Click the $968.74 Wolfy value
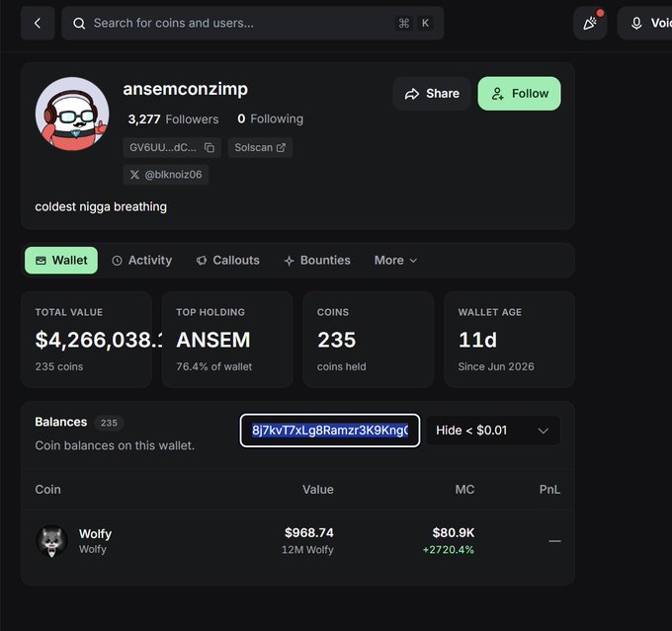 coord(309,533)
